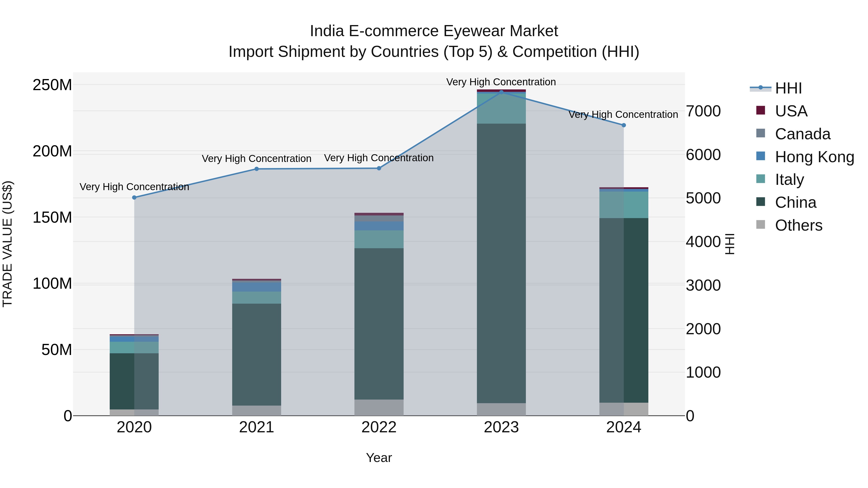Click the Hong Kong blue legend swatch
Screen dimensions: 868x488
760,156
